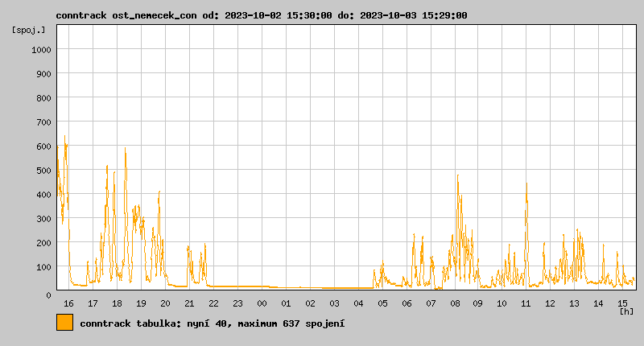The image size is (644, 346).
Task: Click the [h] time axis unit label
Action: point(627,311)
